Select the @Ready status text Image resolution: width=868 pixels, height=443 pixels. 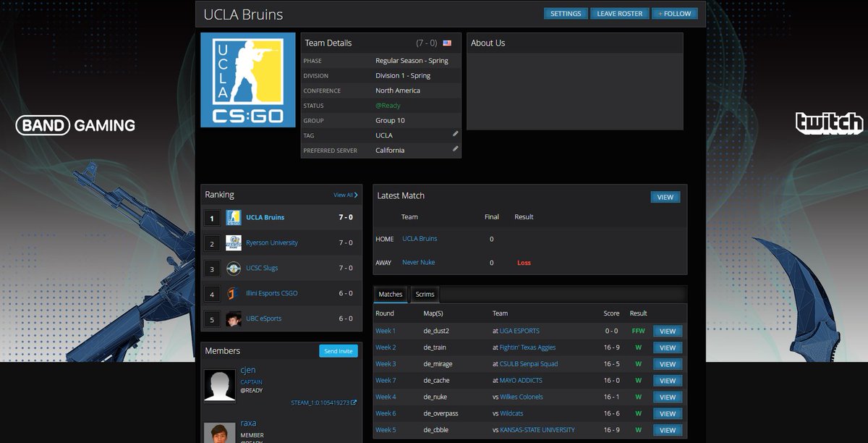coord(388,106)
